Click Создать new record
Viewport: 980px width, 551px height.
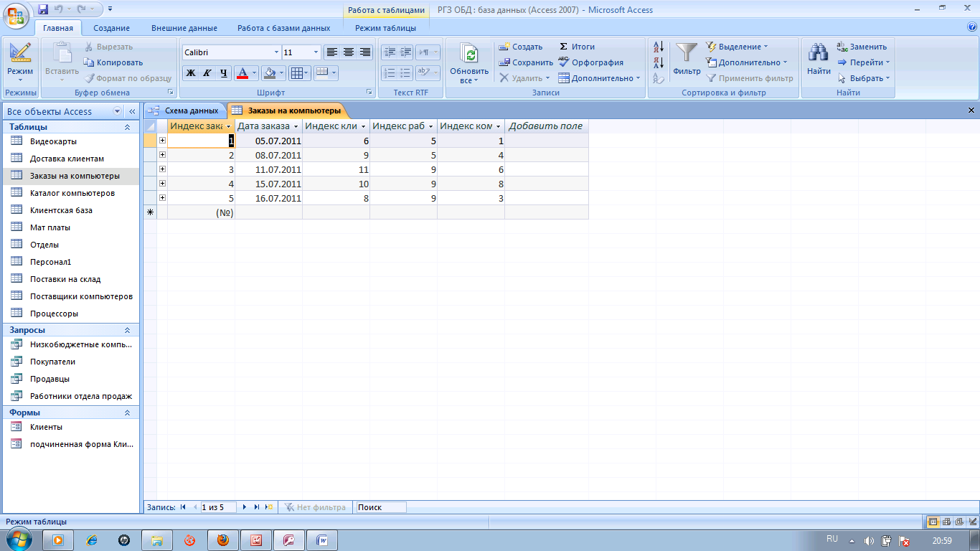click(521, 47)
